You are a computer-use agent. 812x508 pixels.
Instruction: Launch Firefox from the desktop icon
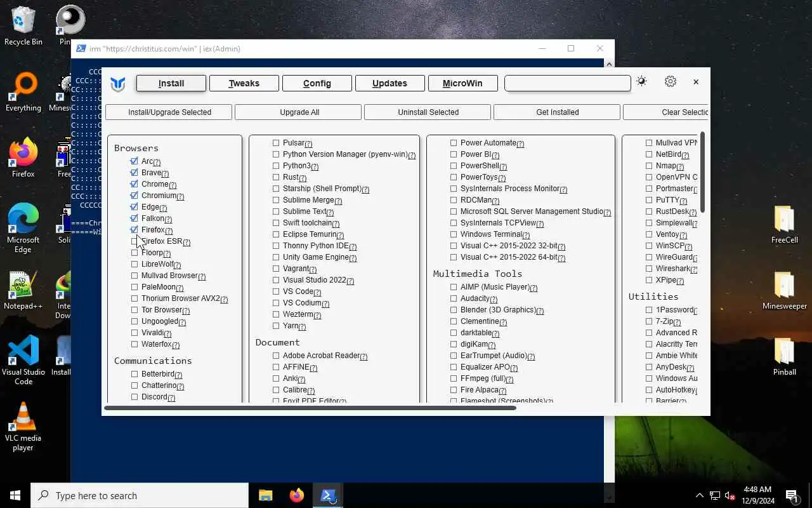pyautogui.click(x=23, y=158)
